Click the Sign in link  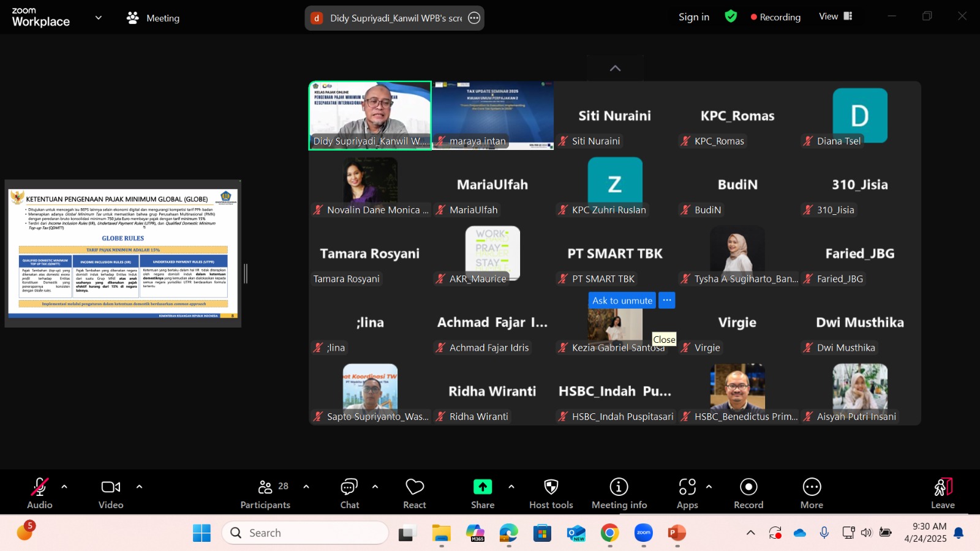click(x=693, y=17)
